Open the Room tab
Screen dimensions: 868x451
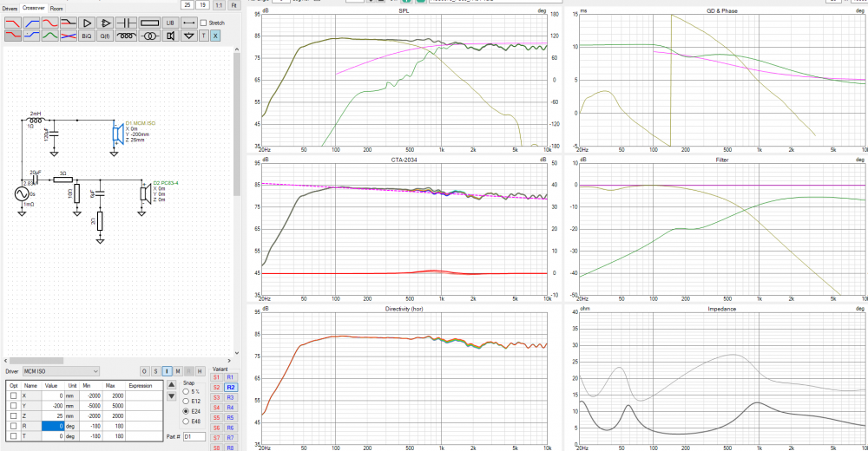pos(56,8)
